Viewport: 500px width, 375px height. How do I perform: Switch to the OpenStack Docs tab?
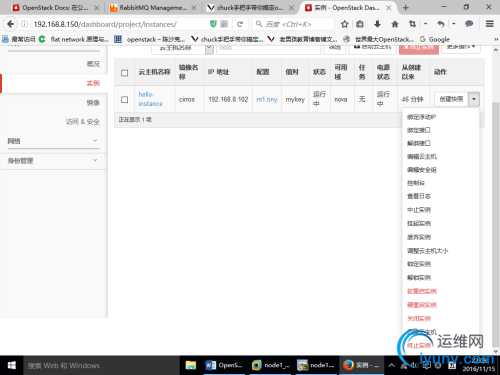tap(55, 8)
